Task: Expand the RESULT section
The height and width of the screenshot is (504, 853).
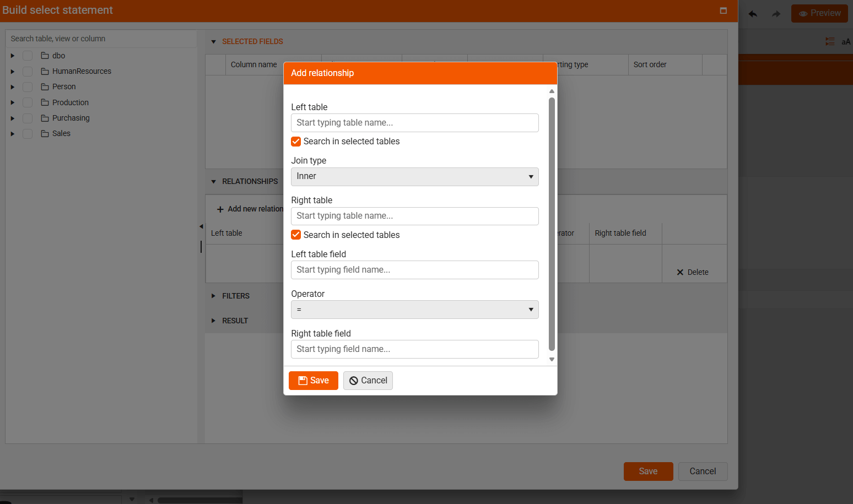Action: point(214,321)
